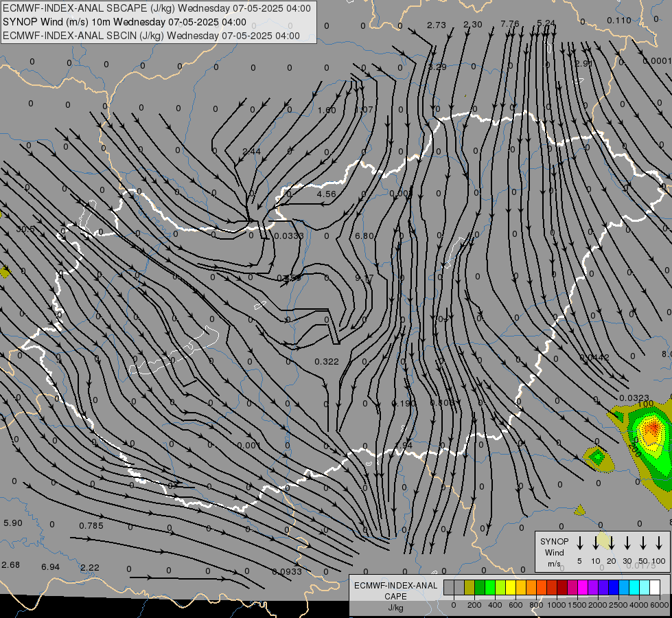Click the '200' contour label on CAPE area

pos(636,450)
